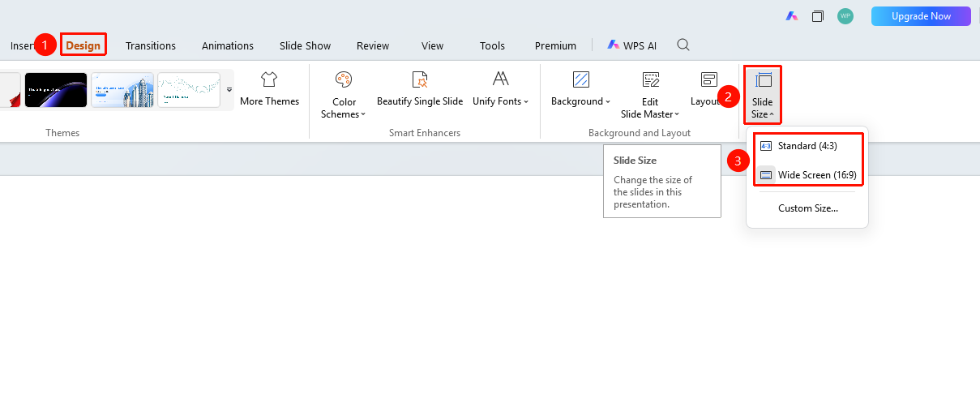Open the View tab
Screen dimensions: 980x420
point(432,45)
